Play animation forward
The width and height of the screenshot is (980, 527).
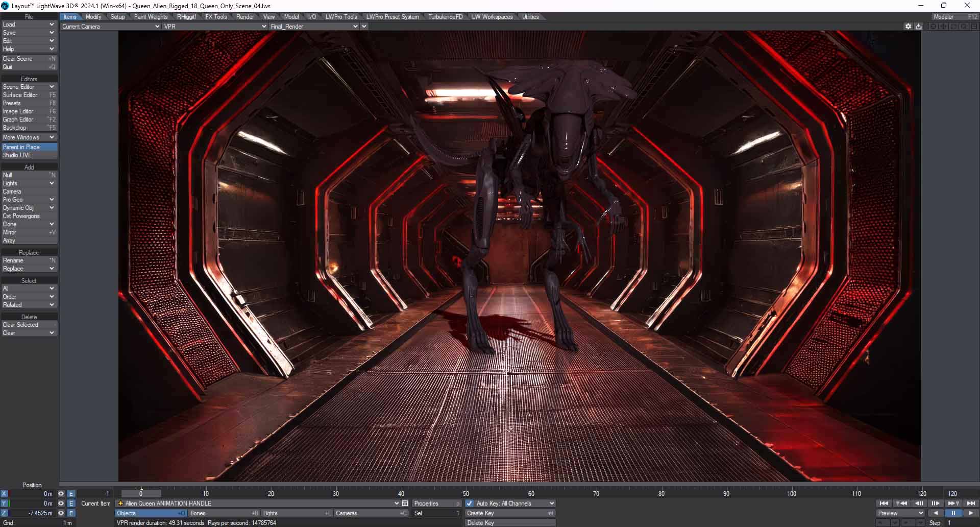click(971, 513)
